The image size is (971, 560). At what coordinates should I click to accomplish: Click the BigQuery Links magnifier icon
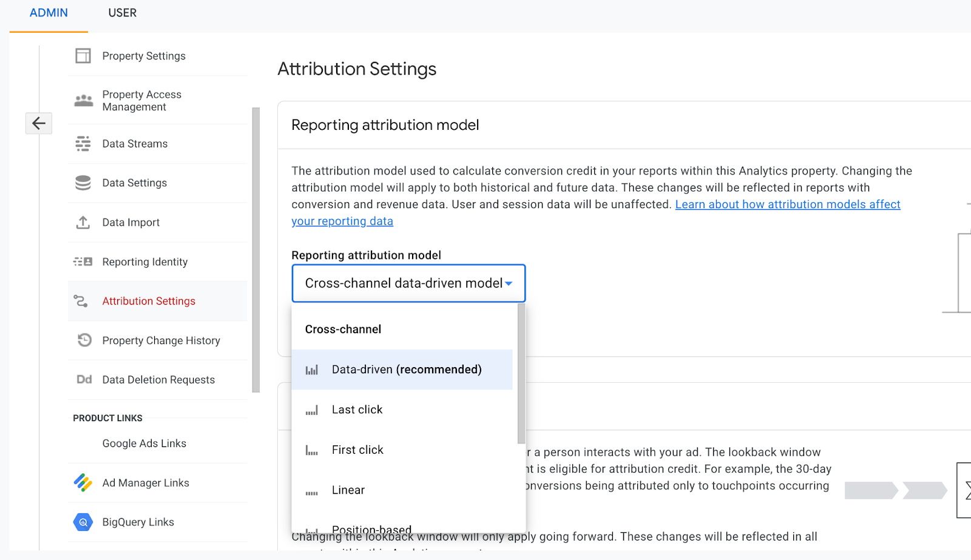(83, 522)
